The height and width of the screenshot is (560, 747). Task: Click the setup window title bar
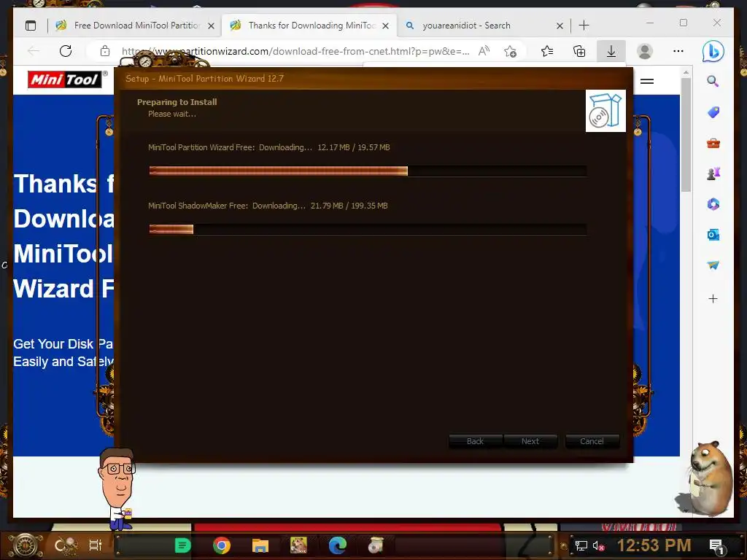pos(373,79)
